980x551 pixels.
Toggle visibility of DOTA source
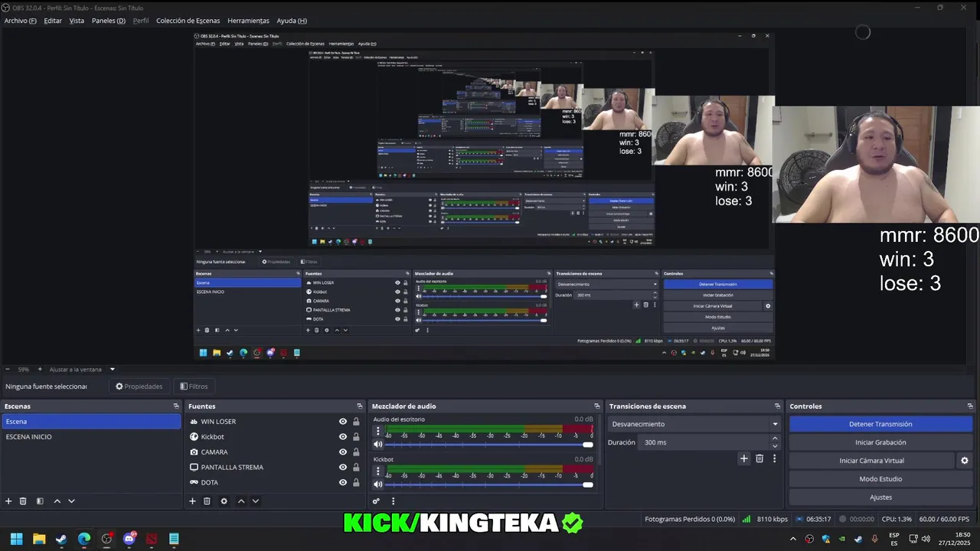343,483
